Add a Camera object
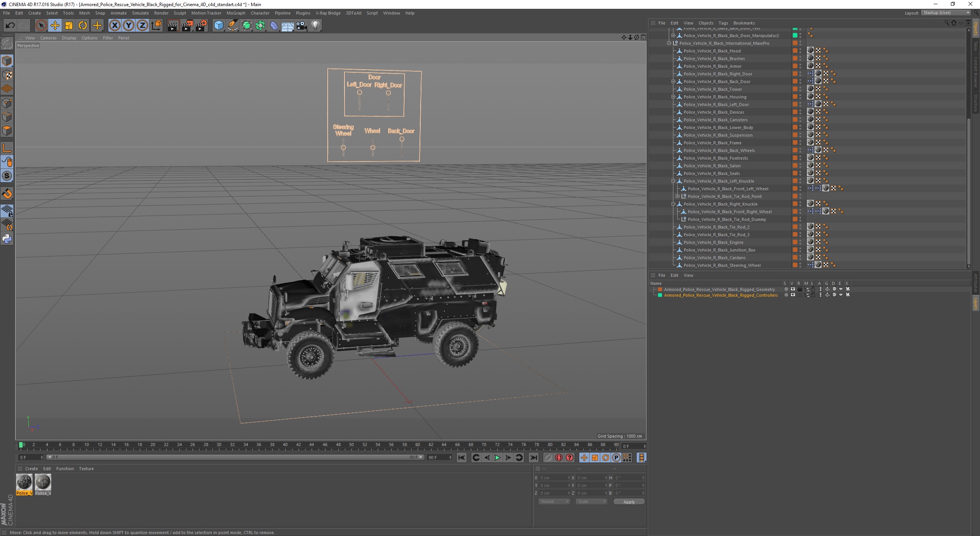 pyautogui.click(x=302, y=26)
